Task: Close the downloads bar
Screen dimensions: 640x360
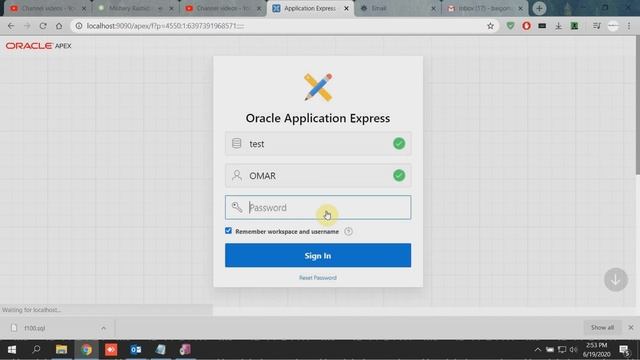Action: pyautogui.click(x=631, y=328)
